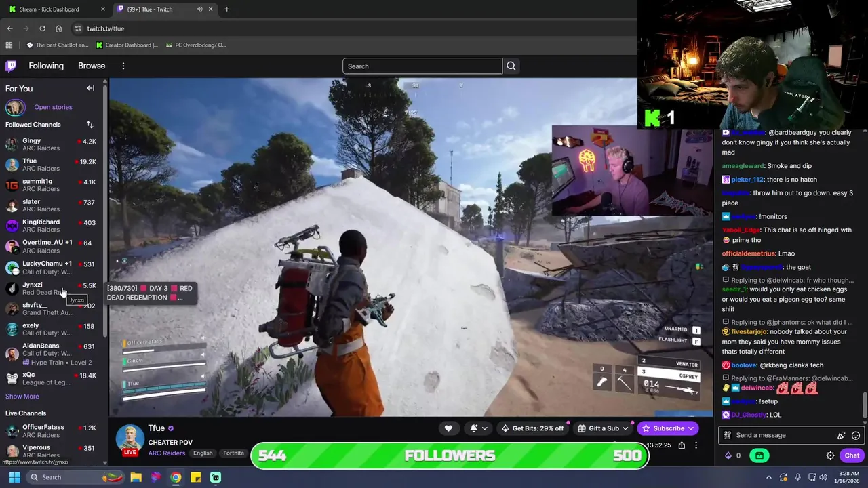Screen dimensions: 868x488
Task: Open the emote picker in chat
Action: pos(856,435)
